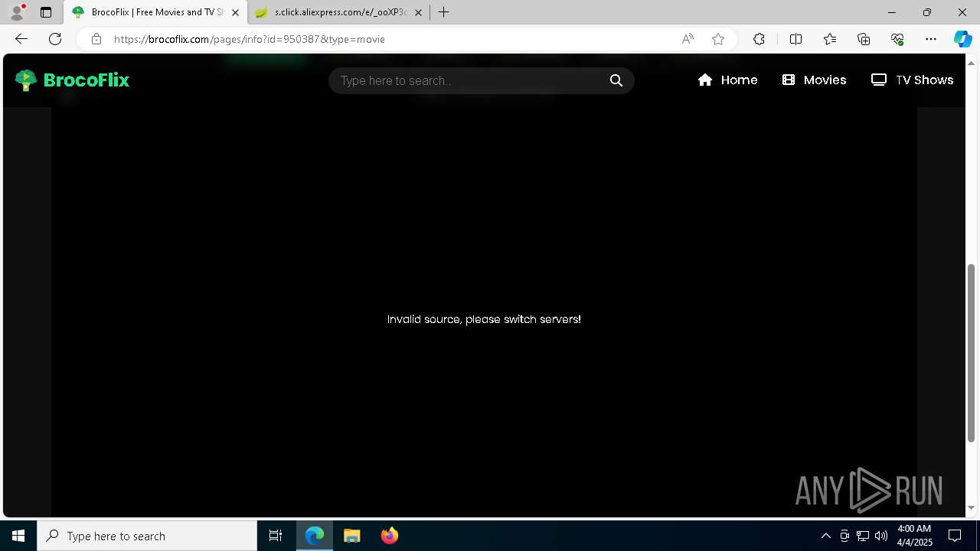Click the page vertical scrollbar thumb
Screen dimensions: 980x551
point(972,354)
